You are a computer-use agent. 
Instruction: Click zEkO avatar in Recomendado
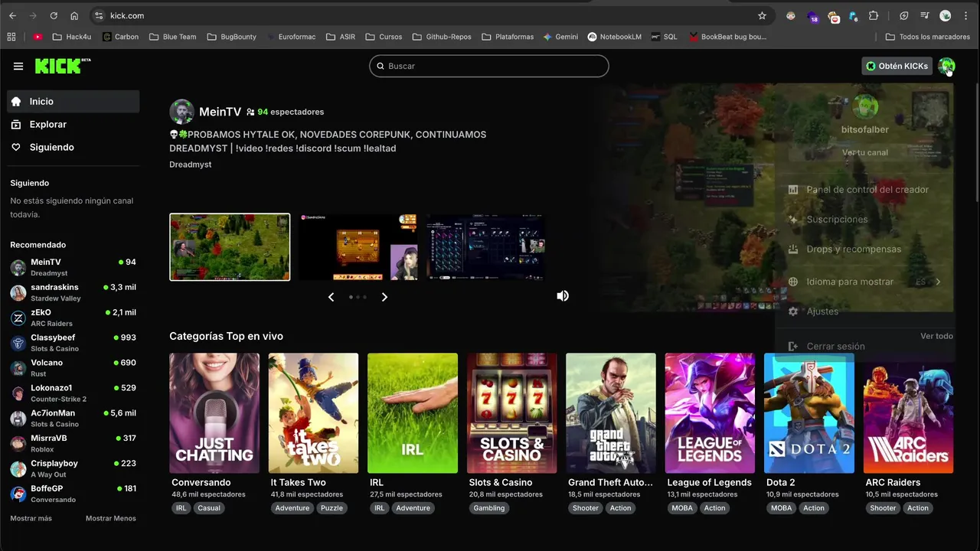coord(18,318)
